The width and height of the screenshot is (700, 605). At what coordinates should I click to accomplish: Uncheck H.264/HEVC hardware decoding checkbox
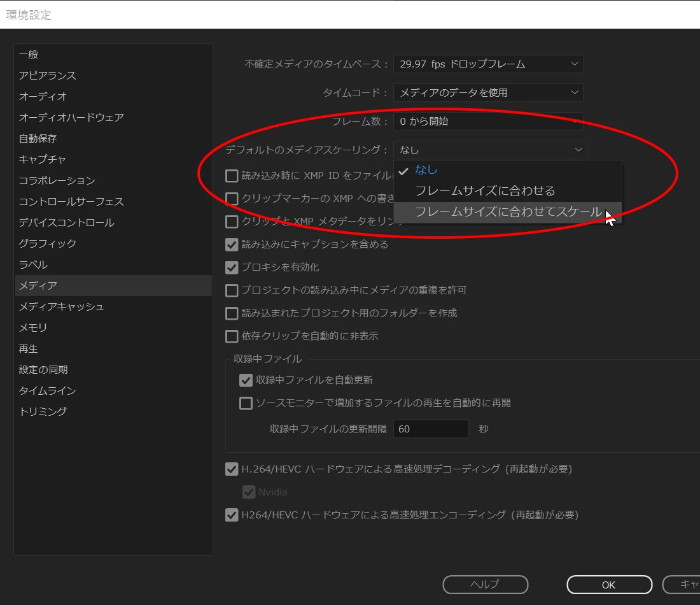232,469
